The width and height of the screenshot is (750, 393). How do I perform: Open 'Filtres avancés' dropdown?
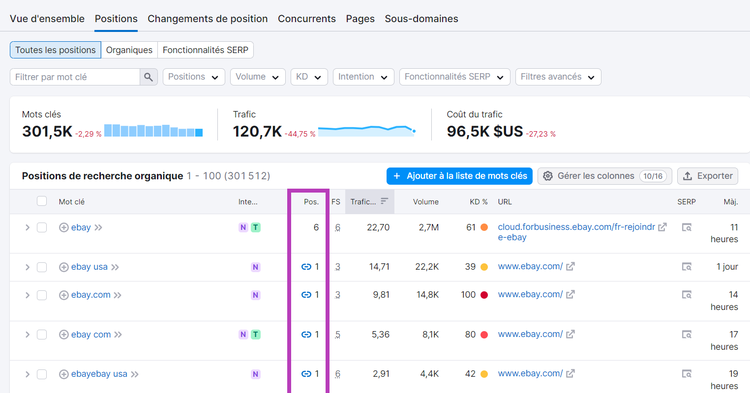coord(558,77)
